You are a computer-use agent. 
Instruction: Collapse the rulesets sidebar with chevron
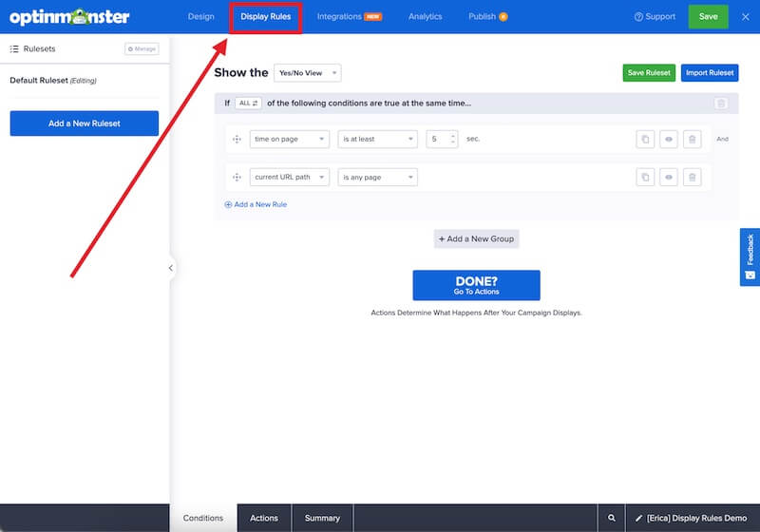171,268
